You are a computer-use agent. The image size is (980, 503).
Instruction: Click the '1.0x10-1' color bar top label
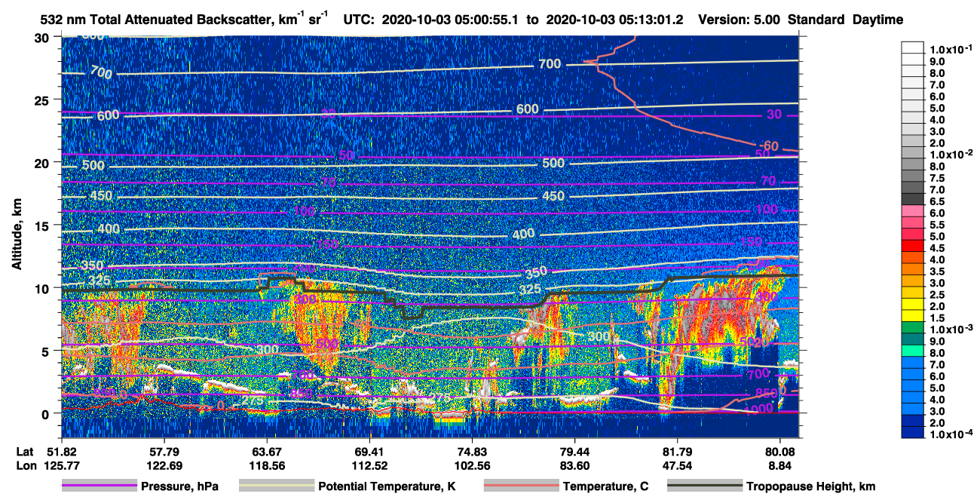click(951, 49)
